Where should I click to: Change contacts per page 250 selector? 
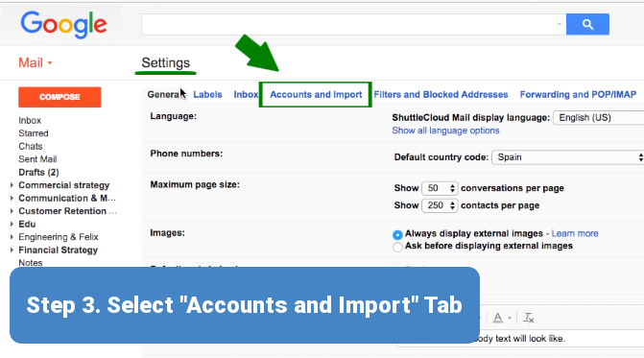point(440,205)
